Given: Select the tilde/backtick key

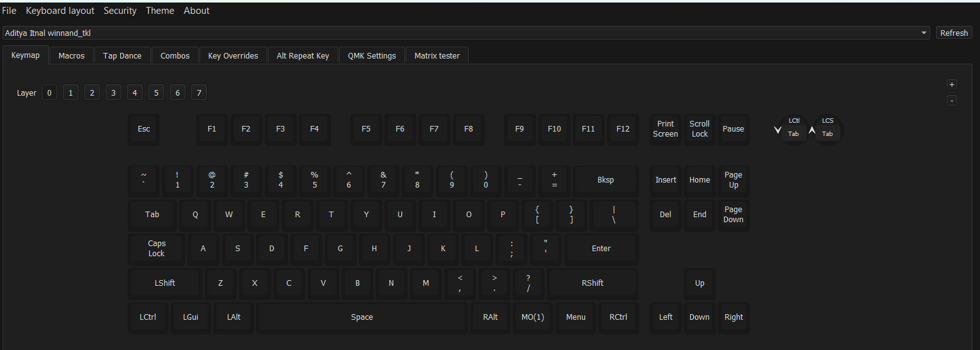Looking at the screenshot, I should coord(144,180).
